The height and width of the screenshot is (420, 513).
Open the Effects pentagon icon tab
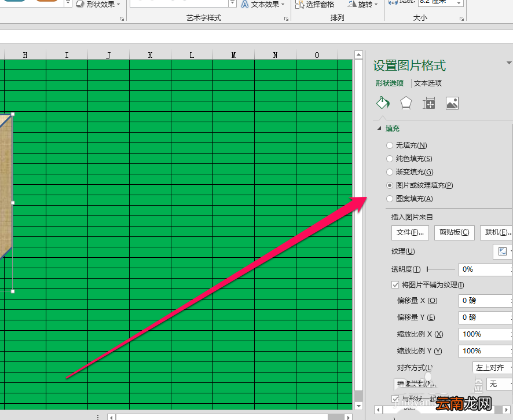click(x=406, y=103)
